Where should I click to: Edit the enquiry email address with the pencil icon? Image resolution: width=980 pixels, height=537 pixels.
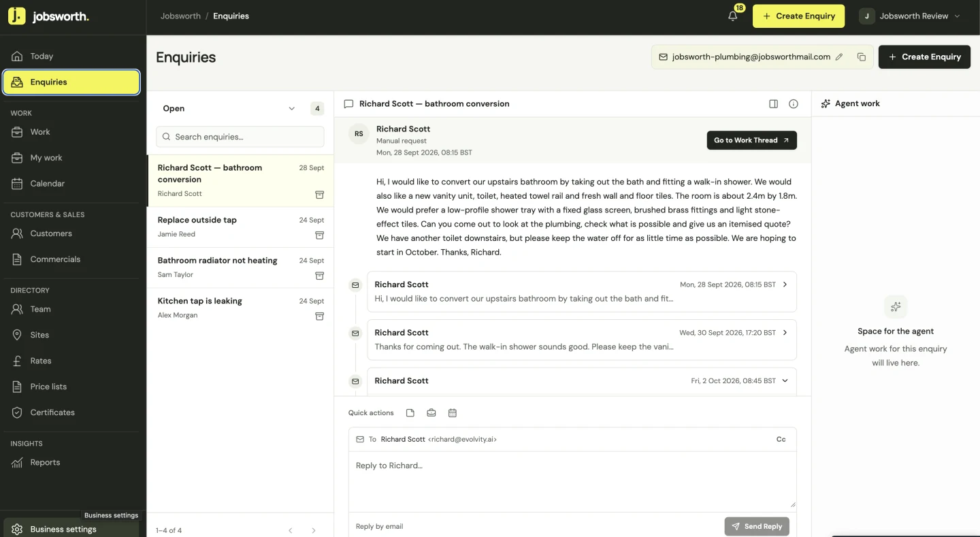pyautogui.click(x=839, y=57)
